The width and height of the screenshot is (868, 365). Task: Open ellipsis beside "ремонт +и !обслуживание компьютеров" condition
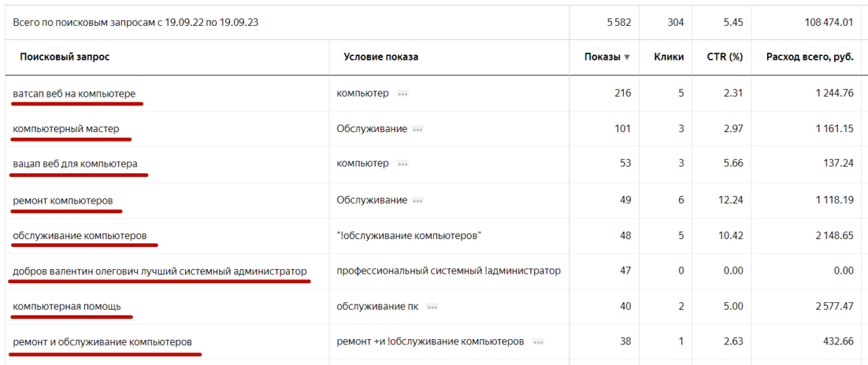click(x=538, y=342)
